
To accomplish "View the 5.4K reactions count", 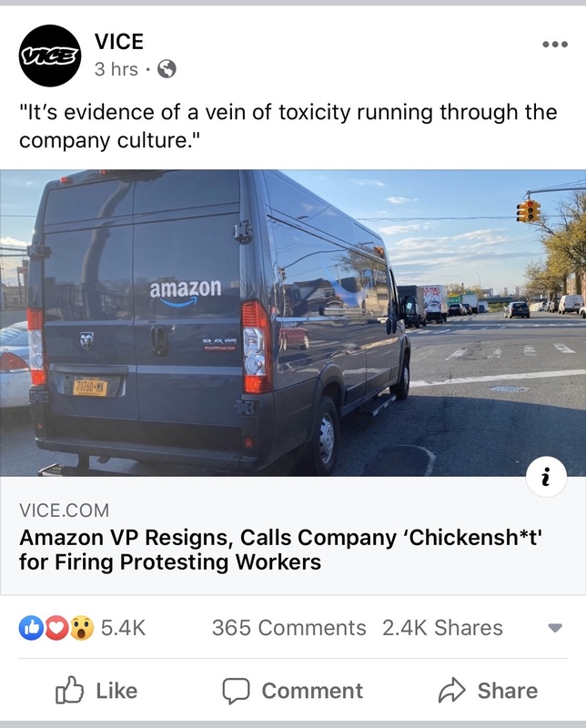I will point(124,628).
